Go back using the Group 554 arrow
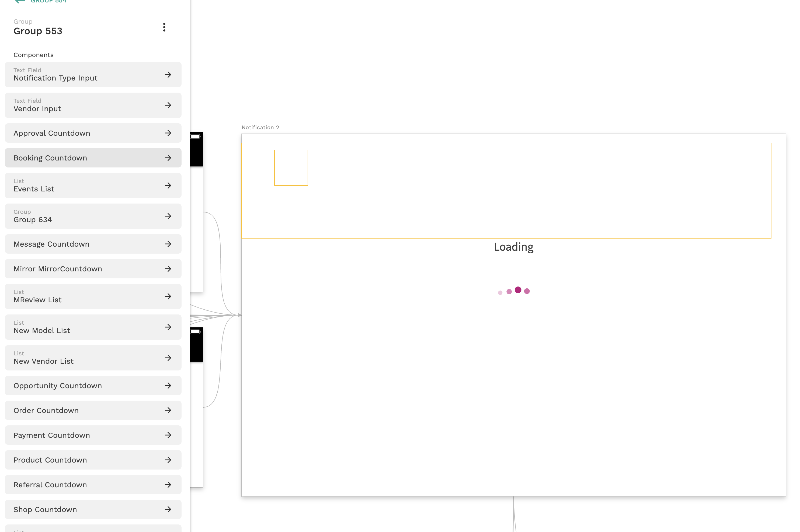Image resolution: width=800 pixels, height=532 pixels. [20, 1]
